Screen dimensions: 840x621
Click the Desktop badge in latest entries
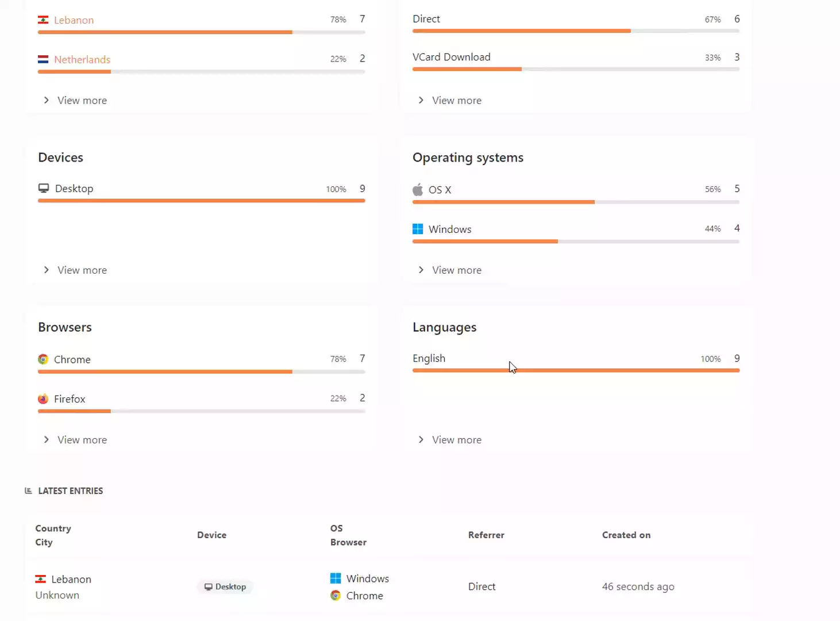[225, 586]
